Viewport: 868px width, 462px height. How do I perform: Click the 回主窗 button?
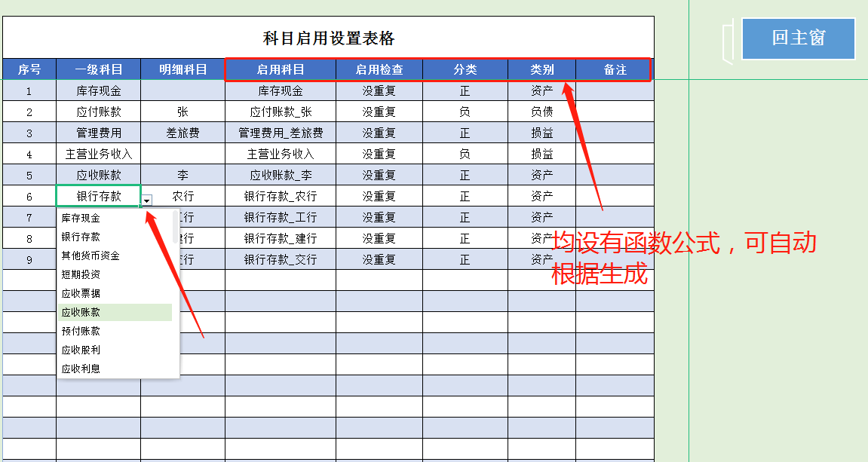[797, 38]
